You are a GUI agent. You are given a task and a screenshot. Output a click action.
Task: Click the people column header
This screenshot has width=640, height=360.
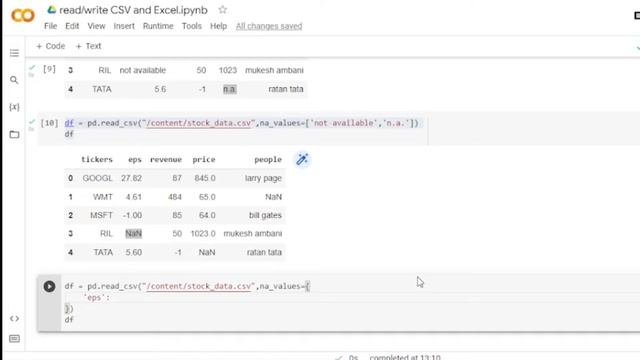268,160
